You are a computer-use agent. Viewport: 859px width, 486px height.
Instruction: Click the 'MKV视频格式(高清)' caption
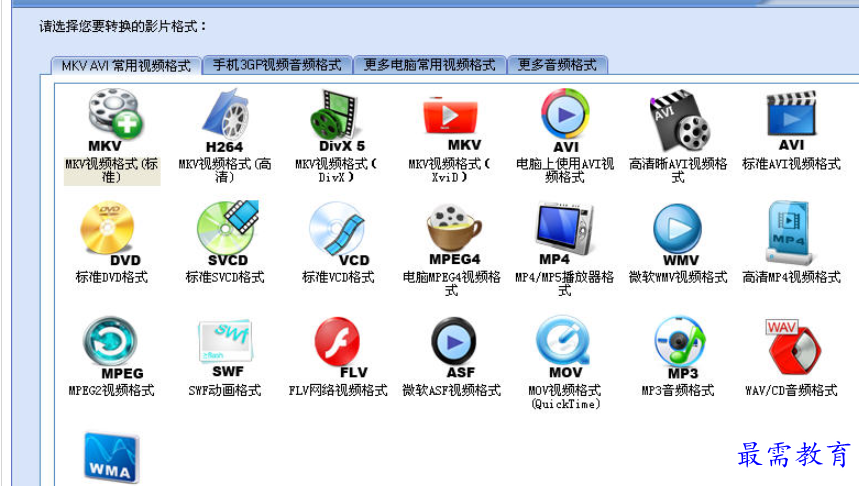coord(225,170)
